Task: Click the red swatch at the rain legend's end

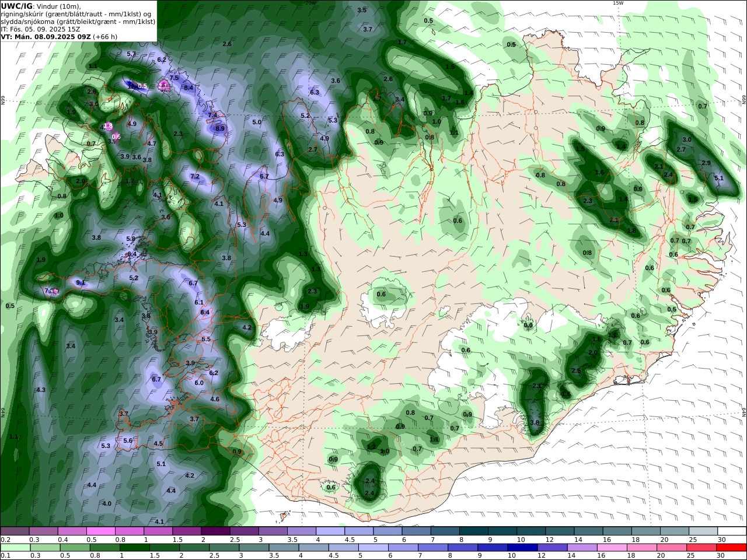Action: (732, 548)
